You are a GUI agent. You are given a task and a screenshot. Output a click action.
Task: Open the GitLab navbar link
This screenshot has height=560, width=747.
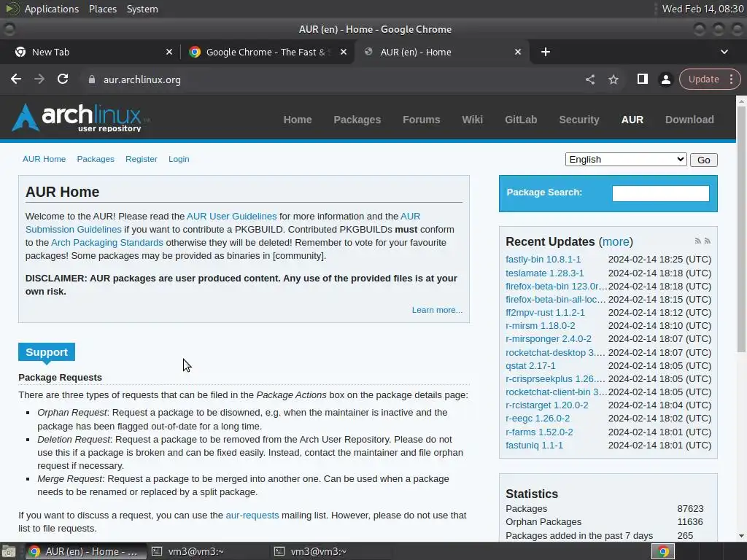pos(521,120)
